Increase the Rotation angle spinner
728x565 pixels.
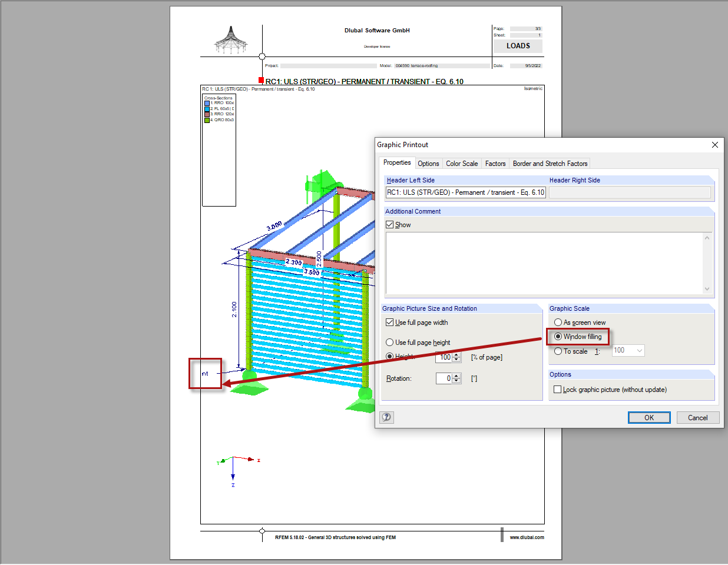coord(456,376)
